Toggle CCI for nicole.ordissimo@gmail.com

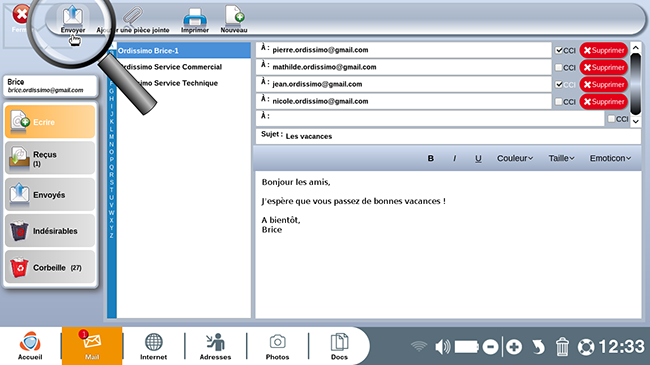(x=559, y=101)
